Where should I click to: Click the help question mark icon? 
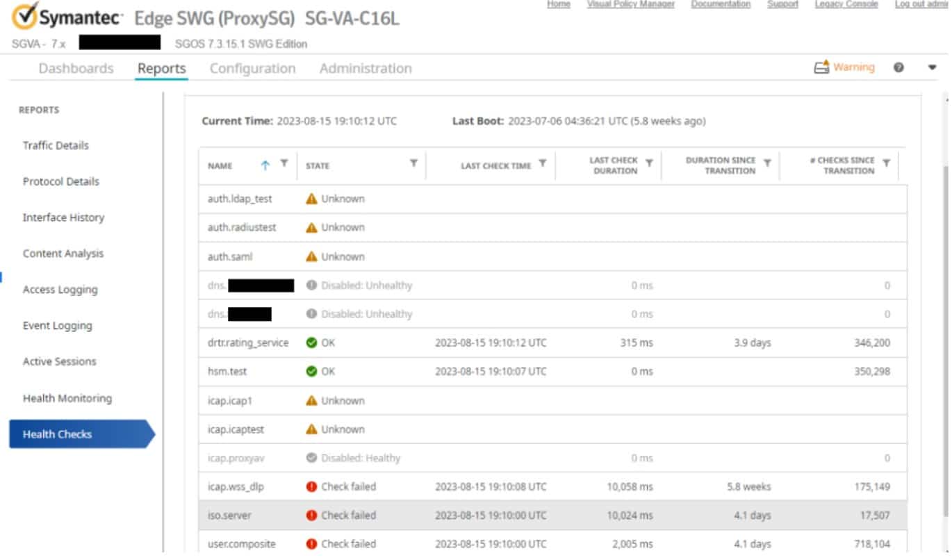tap(898, 67)
